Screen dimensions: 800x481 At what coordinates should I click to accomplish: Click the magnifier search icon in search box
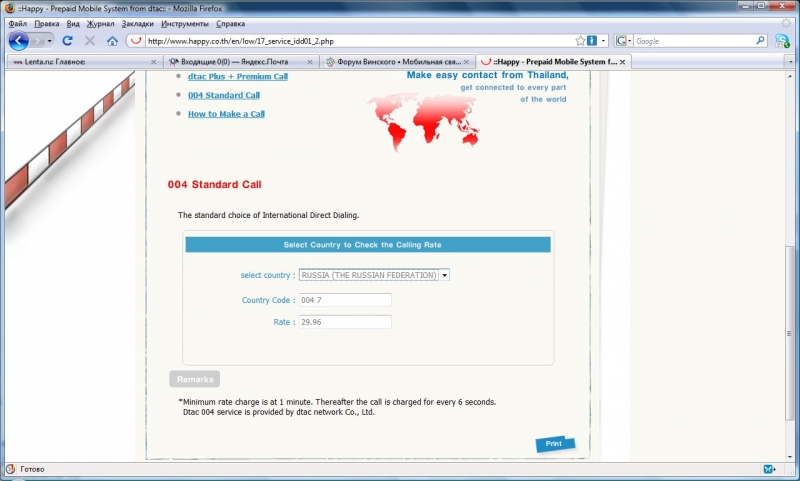coord(757,41)
